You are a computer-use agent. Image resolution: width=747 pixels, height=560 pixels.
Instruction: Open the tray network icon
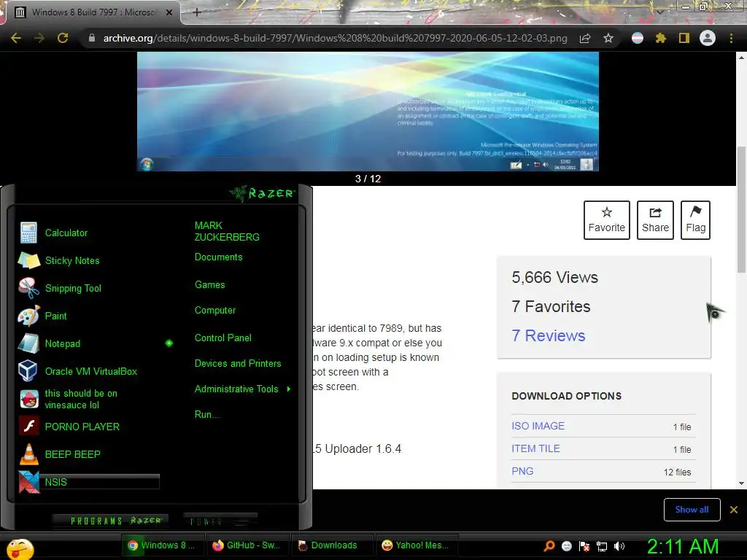point(602,546)
